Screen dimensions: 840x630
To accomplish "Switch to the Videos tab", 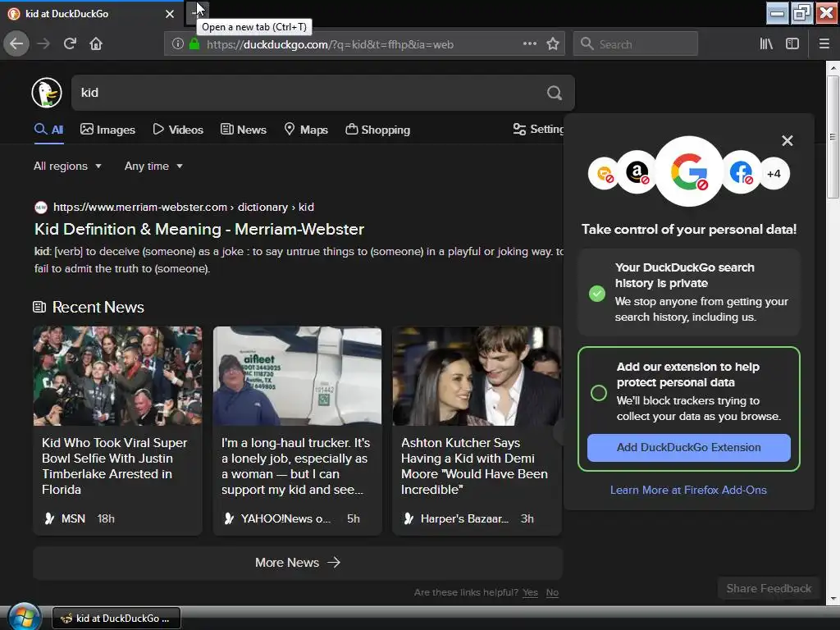I will (178, 130).
